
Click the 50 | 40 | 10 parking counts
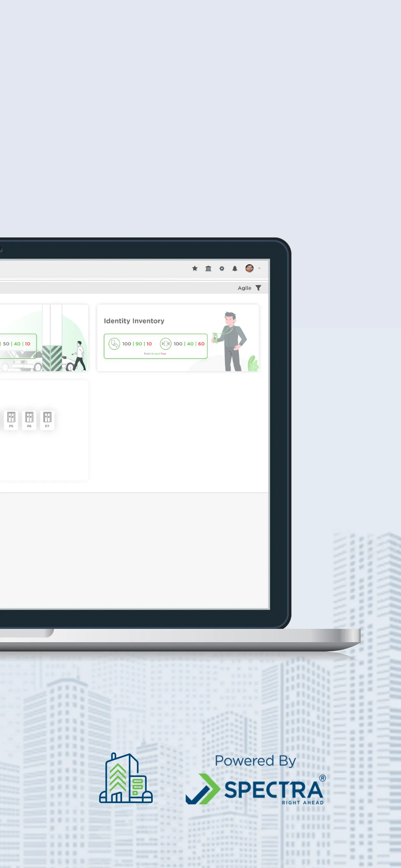coord(16,344)
